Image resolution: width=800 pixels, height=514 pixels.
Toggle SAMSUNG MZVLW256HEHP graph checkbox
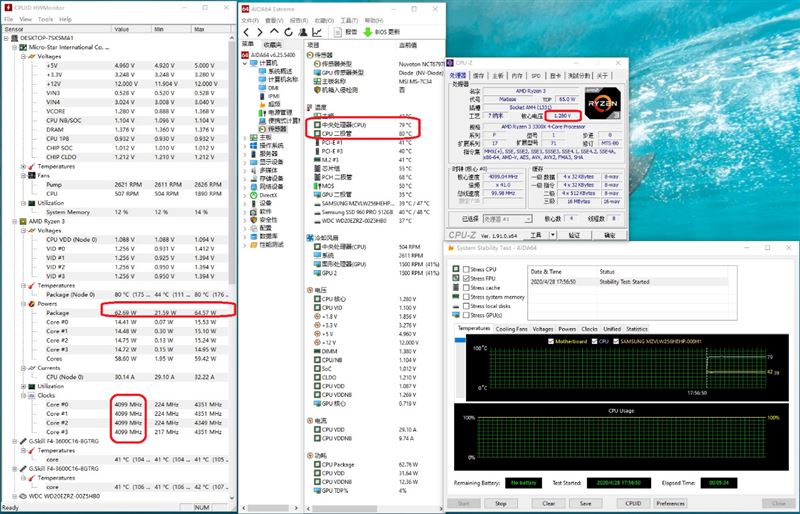[615, 341]
